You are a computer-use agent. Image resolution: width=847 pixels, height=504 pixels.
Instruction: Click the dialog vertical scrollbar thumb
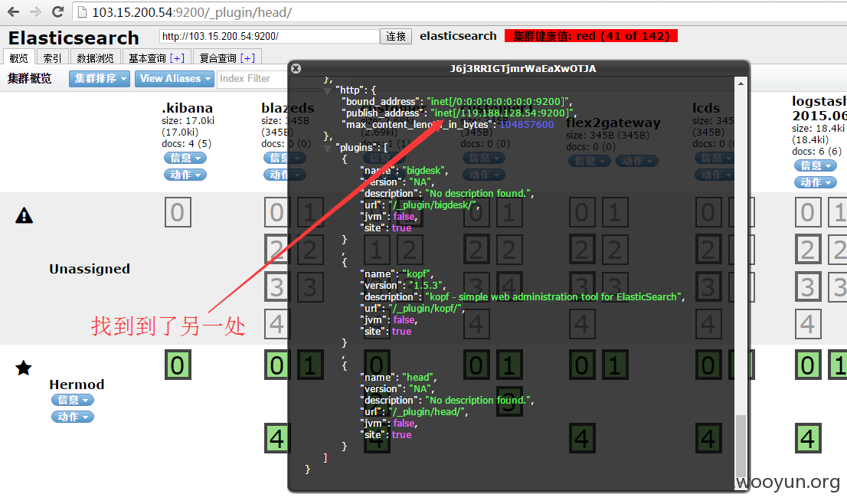(741, 446)
